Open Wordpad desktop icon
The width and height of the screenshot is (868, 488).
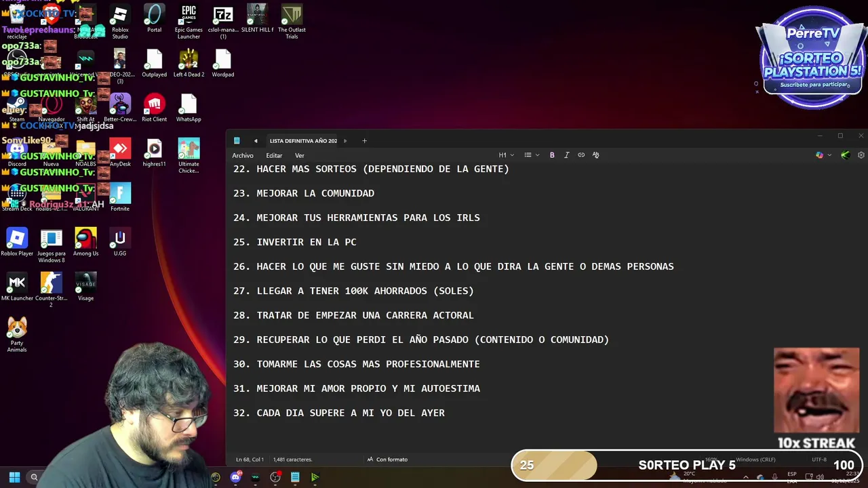(223, 64)
